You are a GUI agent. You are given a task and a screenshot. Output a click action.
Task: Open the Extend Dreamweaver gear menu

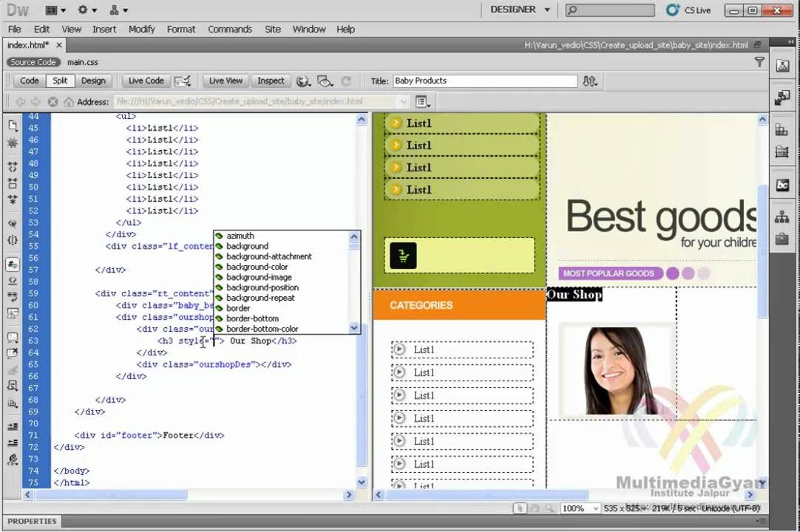tap(87, 10)
